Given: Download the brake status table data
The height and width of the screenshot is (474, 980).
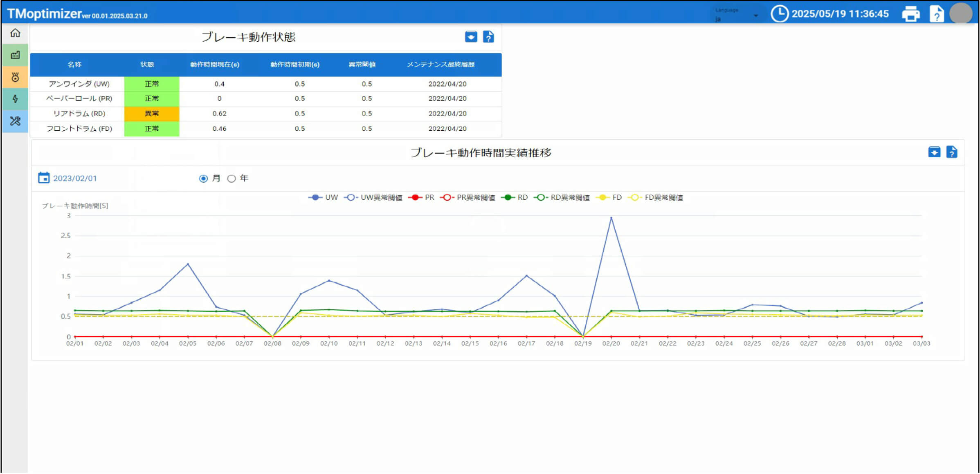Looking at the screenshot, I should click(x=471, y=37).
